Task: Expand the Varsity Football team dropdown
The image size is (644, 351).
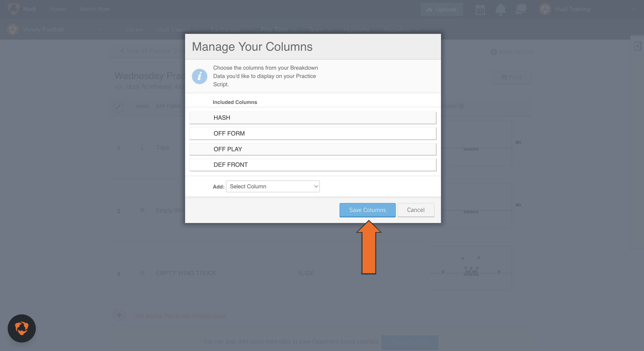Action: (101, 29)
